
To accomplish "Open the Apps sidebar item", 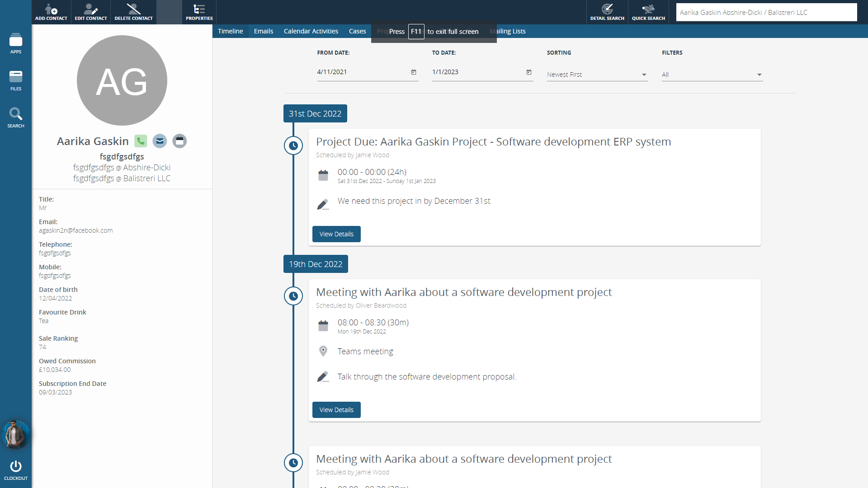I will pos(16,43).
